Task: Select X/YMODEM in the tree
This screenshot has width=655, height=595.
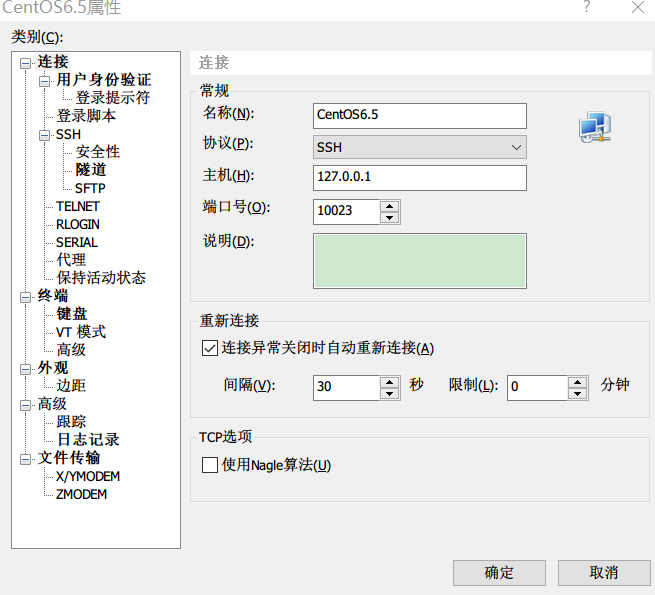Action: click(88, 476)
